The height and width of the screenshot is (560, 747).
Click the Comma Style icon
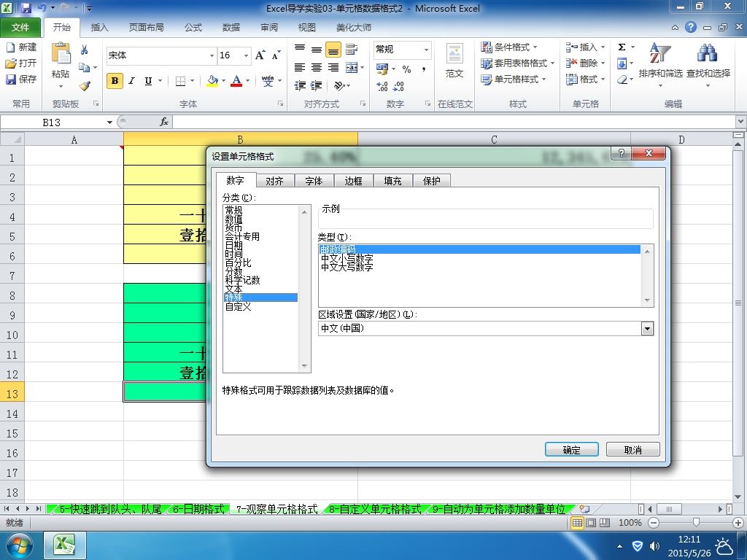424,69
